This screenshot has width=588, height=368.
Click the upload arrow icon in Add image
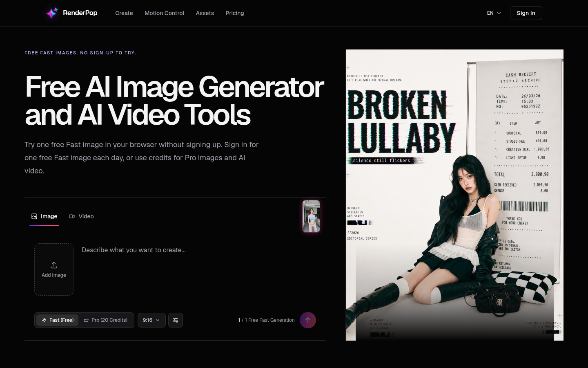54,265
